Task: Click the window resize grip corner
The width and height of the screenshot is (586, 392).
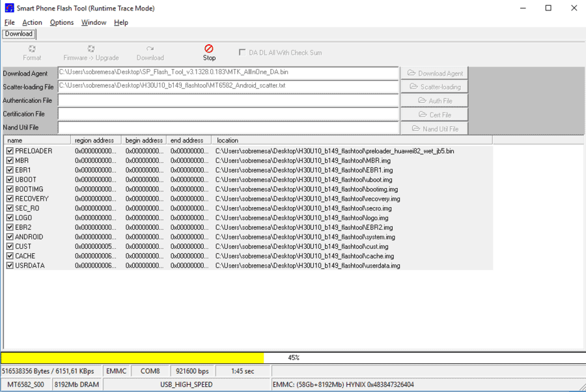Action: [x=582, y=387]
